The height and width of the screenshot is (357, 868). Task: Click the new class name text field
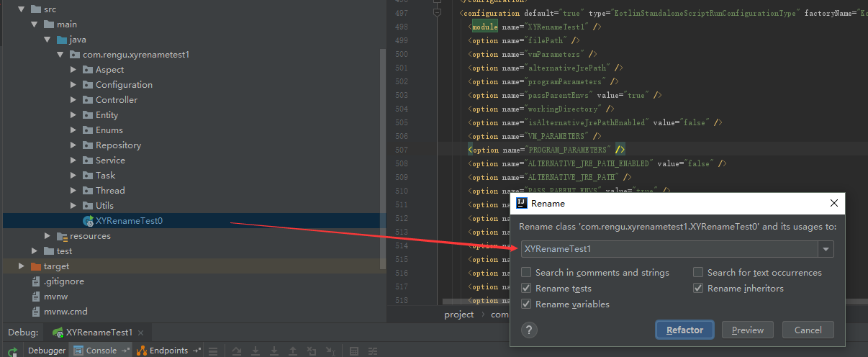(669, 249)
